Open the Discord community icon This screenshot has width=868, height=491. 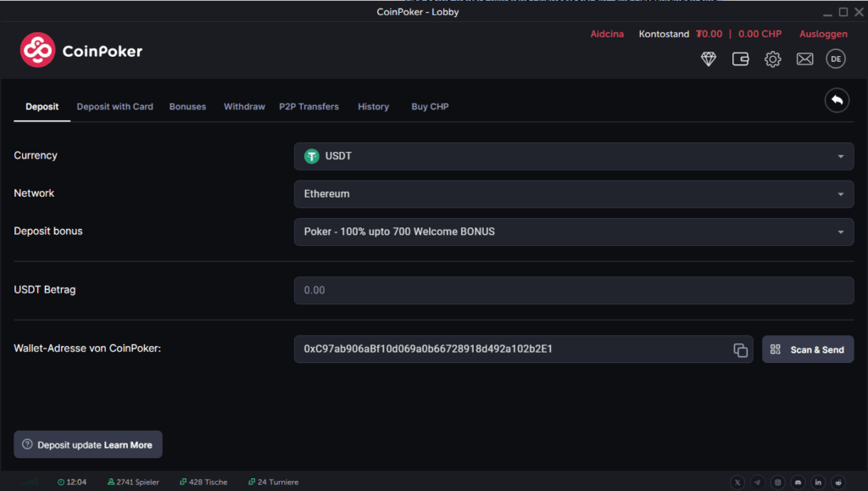click(798, 482)
